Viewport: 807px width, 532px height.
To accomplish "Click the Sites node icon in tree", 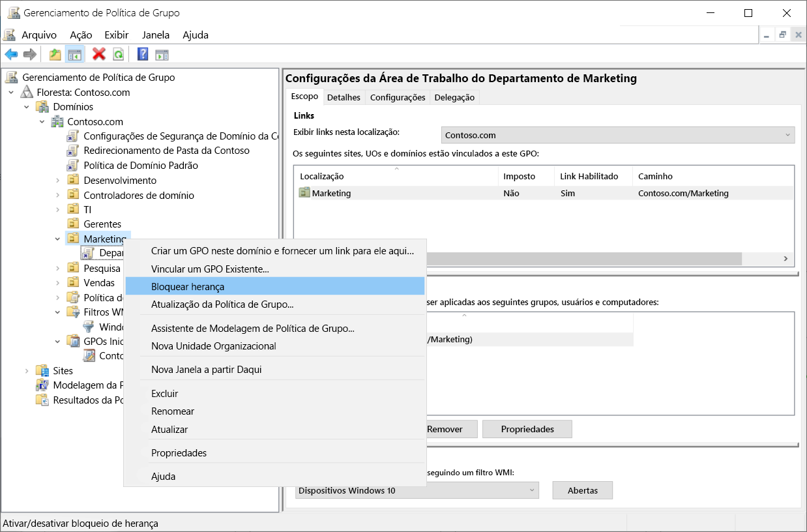I will click(42, 371).
